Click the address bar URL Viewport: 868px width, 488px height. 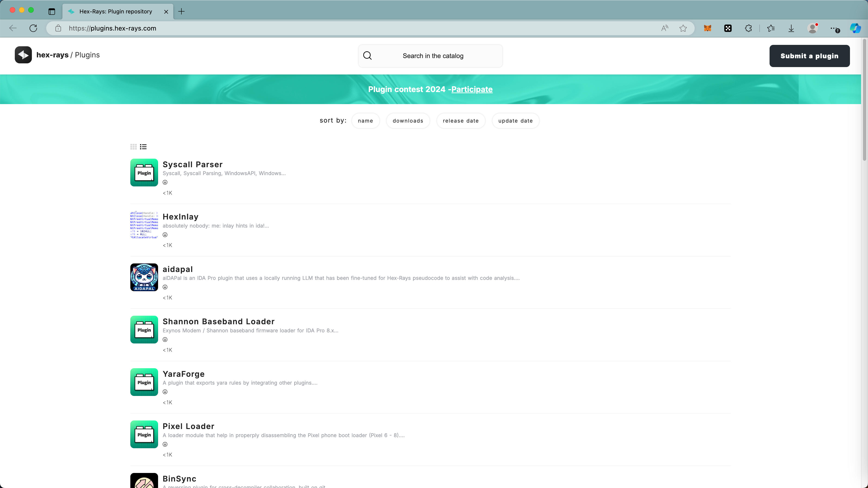[113, 28]
